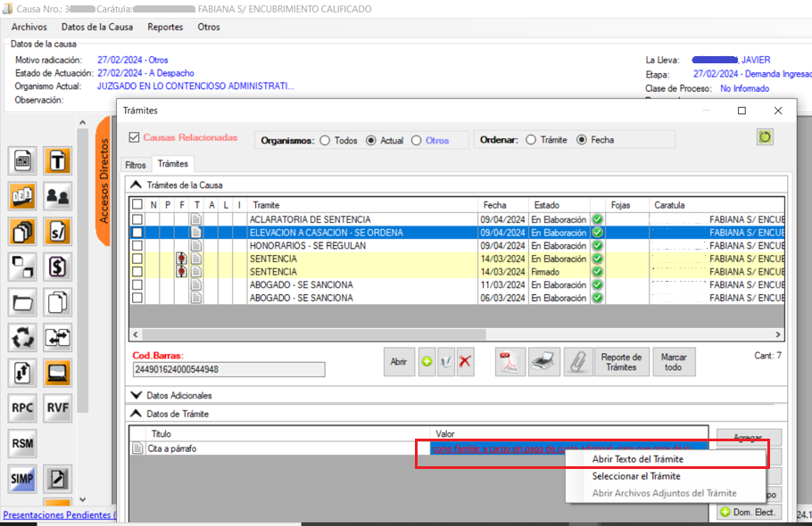The image size is (812, 526).
Task: Open the SIMP shortcut in sidebar
Action: coord(23,479)
